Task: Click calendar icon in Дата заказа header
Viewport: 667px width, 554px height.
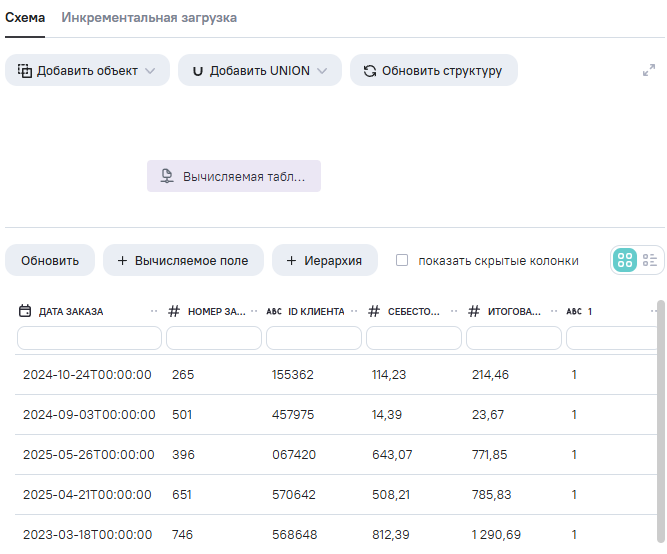Action: [26, 311]
